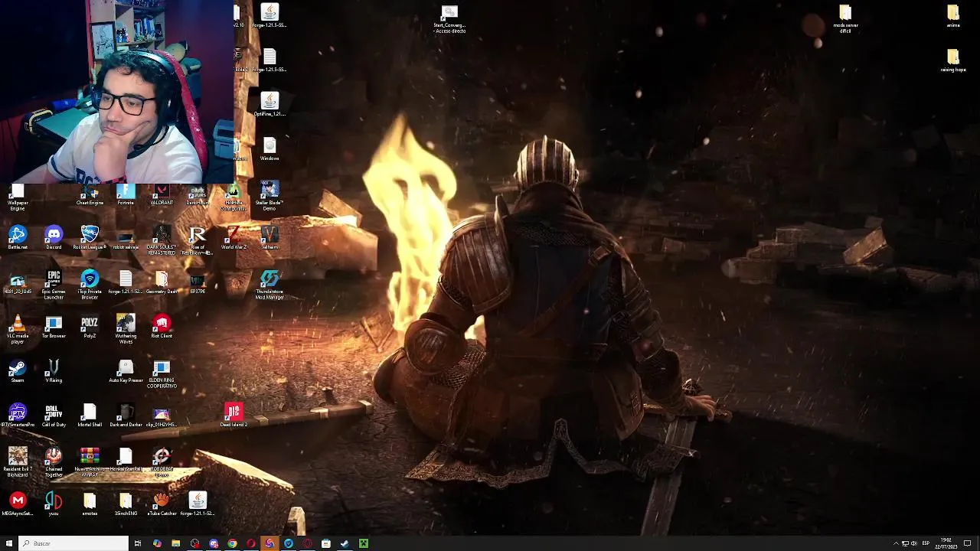Open DARK SOULS REMASTERED shortcut
Viewport: 980px width, 551px height.
point(162,240)
